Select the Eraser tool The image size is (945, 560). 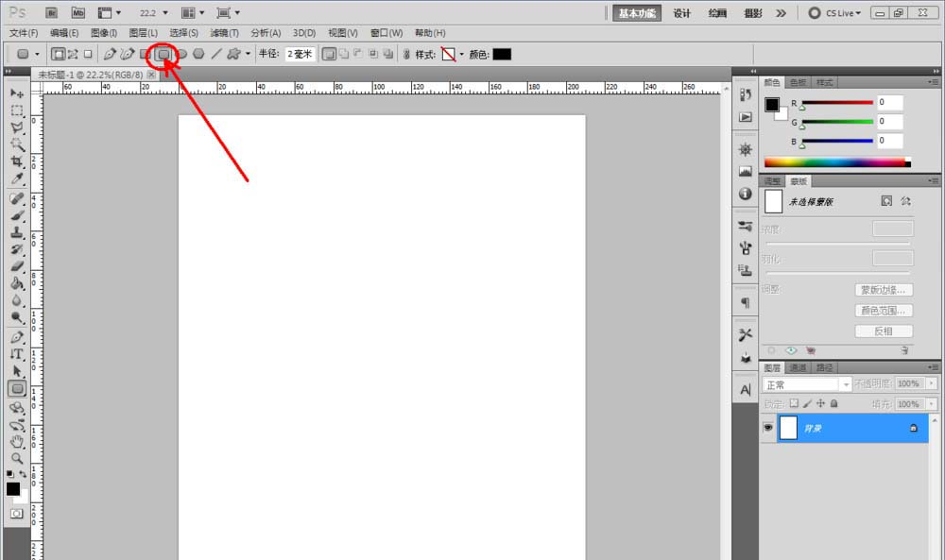pyautogui.click(x=17, y=266)
